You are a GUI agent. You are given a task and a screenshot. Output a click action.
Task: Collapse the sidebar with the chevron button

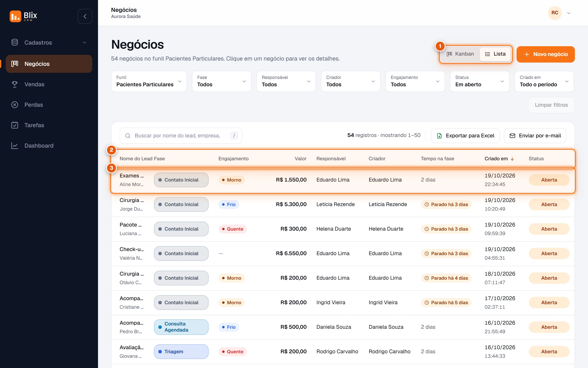[85, 16]
